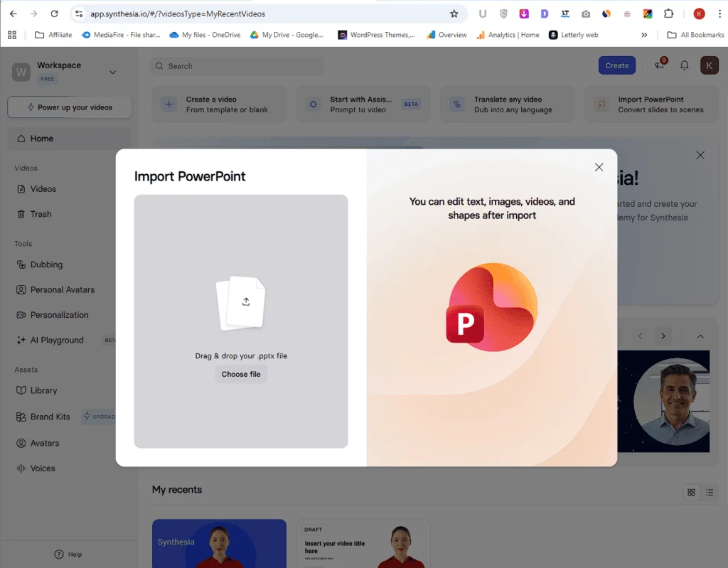The height and width of the screenshot is (568, 728).
Task: Reload the page
Action: pyautogui.click(x=54, y=14)
